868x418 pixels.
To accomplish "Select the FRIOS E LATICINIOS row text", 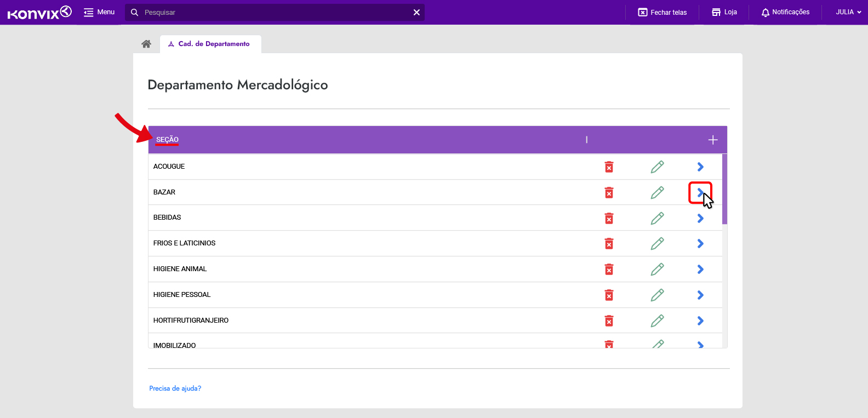I will coord(184,243).
